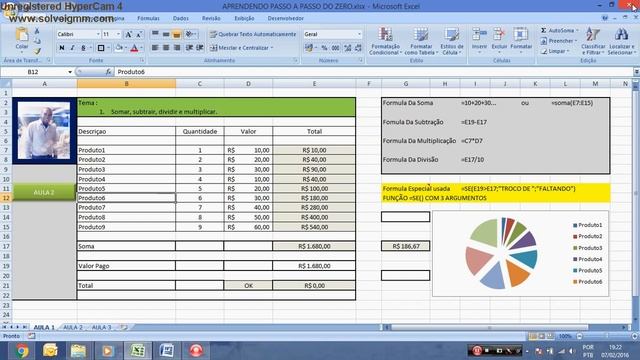Toggle top vertical alignment

tap(155, 34)
